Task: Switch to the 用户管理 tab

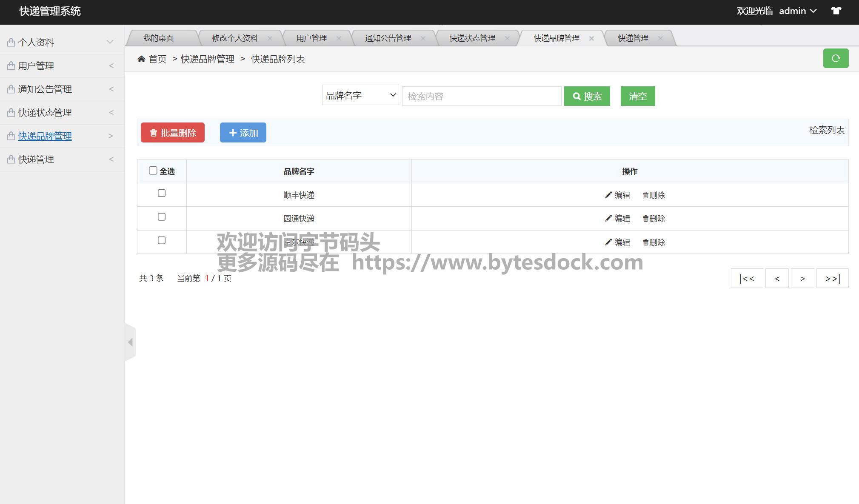Action: 311,38
